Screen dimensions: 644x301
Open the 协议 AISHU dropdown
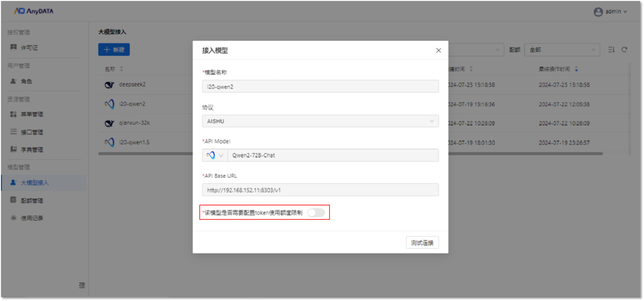(320, 121)
